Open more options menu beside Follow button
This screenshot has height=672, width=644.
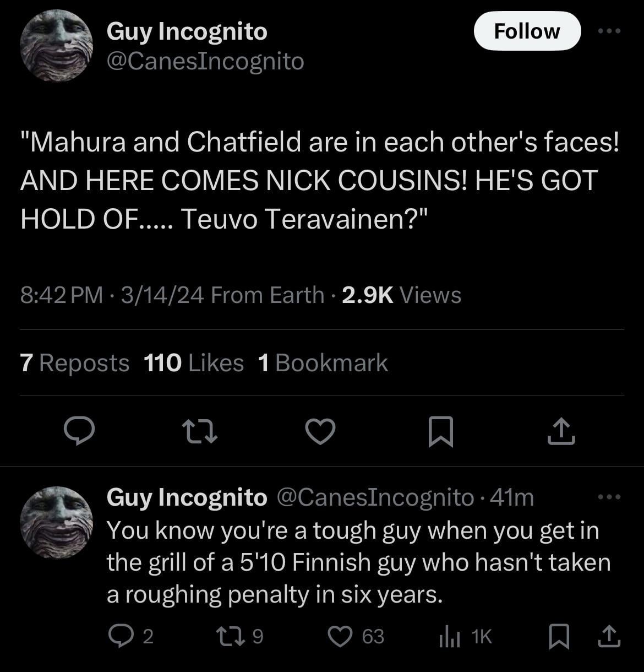point(609,31)
